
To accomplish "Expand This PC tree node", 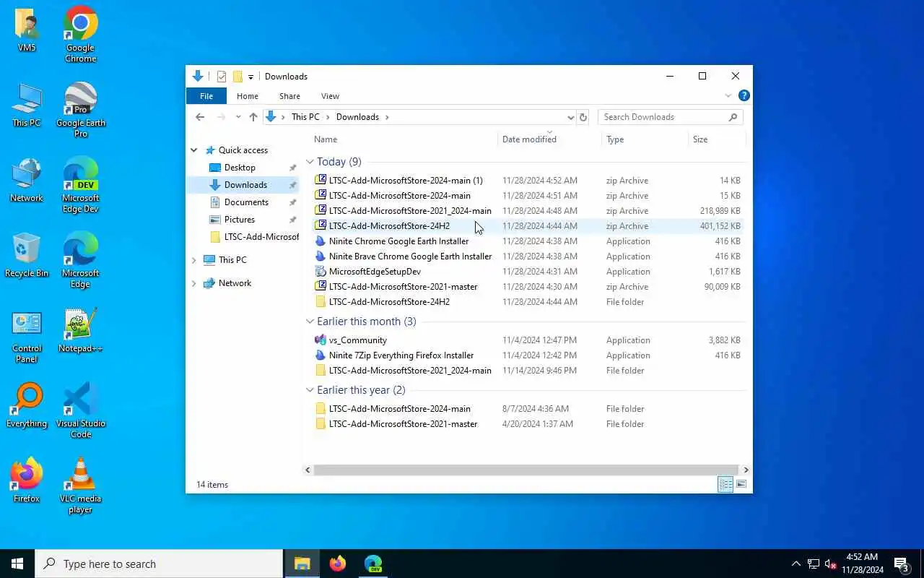I will tap(193, 260).
